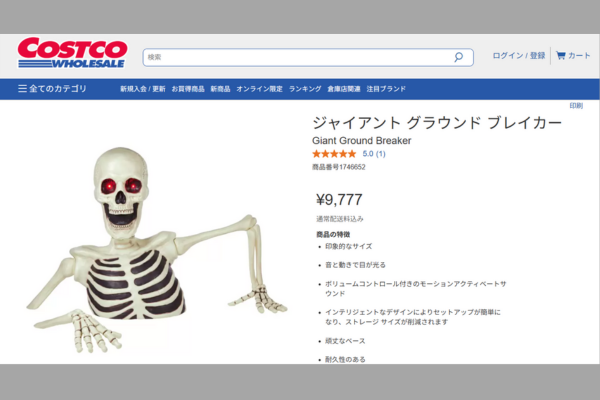Open the 注目ブランド menu item
The height and width of the screenshot is (400, 600).
[386, 89]
